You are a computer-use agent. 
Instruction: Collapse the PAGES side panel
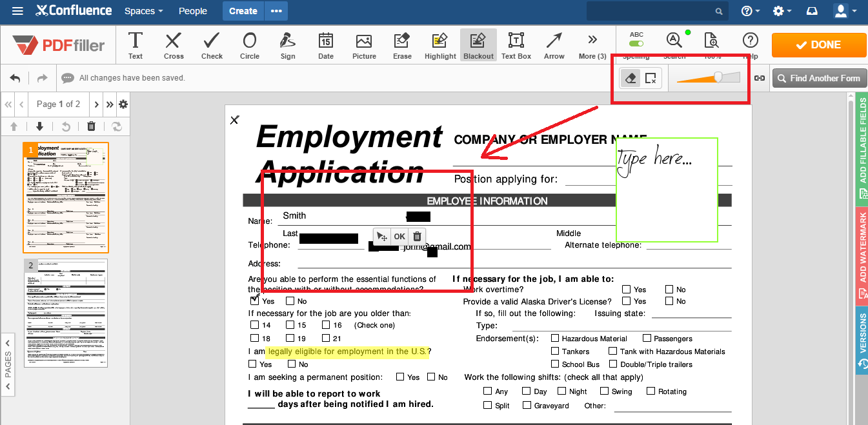[x=8, y=364]
